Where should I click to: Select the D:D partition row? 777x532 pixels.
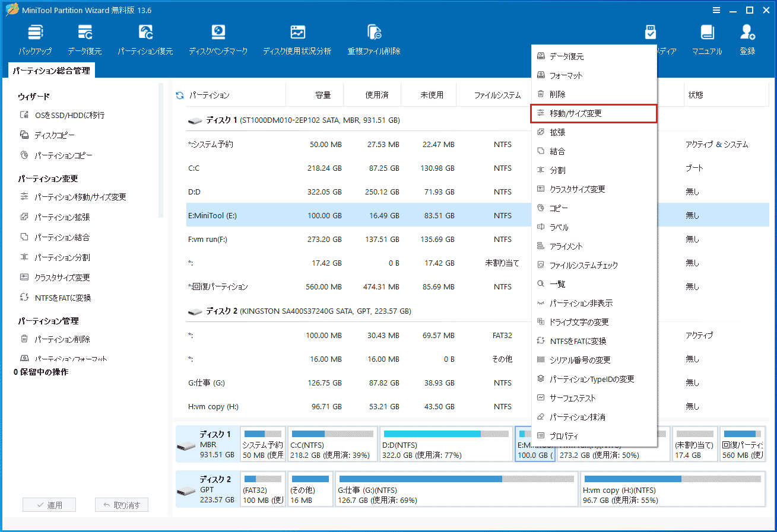tap(359, 192)
